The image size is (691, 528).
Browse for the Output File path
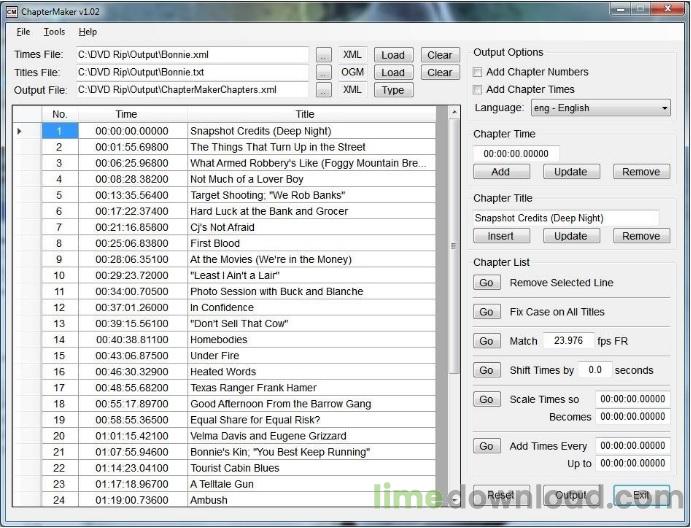tap(324, 90)
